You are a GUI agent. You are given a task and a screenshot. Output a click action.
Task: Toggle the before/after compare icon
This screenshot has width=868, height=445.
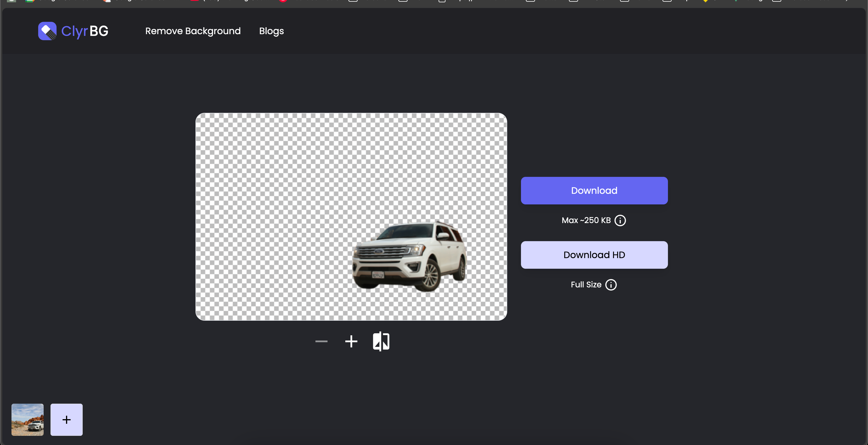[381, 341]
